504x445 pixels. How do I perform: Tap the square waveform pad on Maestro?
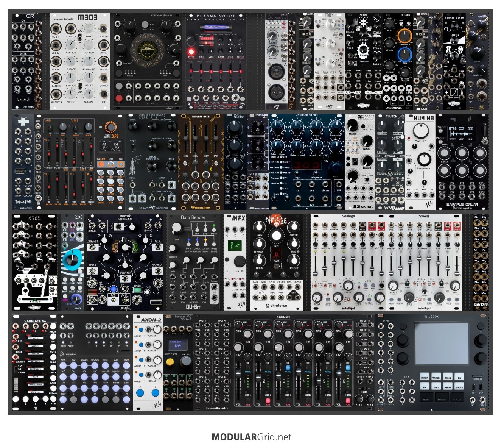click(84, 366)
